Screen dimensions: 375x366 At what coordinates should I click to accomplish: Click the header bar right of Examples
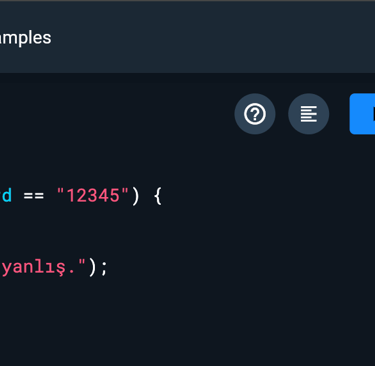pos(213,37)
